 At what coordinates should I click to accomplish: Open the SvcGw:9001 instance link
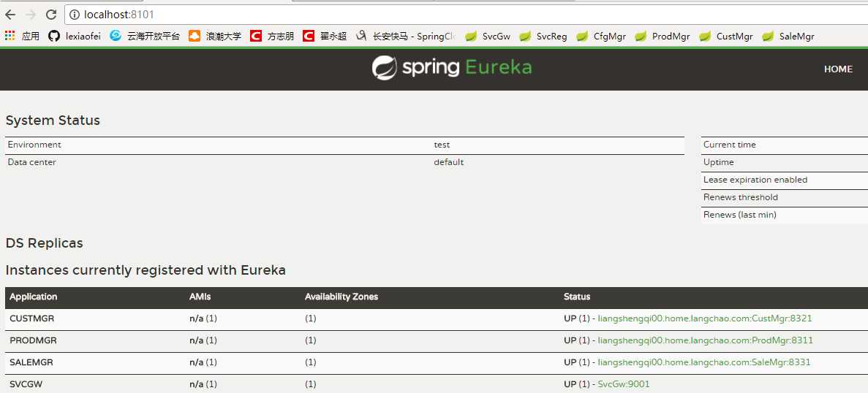[624, 384]
